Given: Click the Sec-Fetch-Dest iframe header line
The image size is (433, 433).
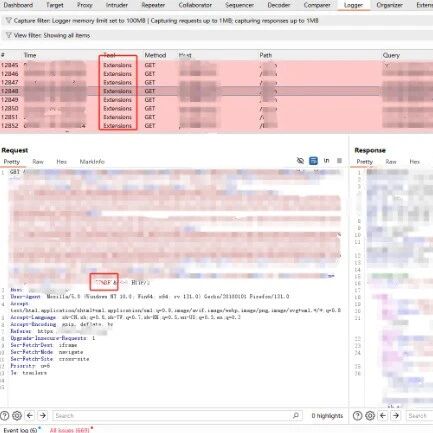Looking at the screenshot, I should click(44, 345).
